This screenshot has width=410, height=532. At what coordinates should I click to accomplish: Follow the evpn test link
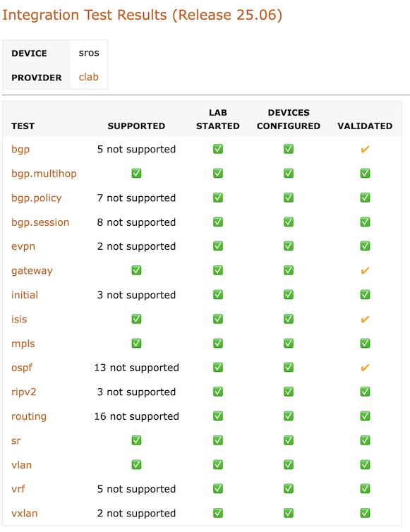pyautogui.click(x=23, y=246)
